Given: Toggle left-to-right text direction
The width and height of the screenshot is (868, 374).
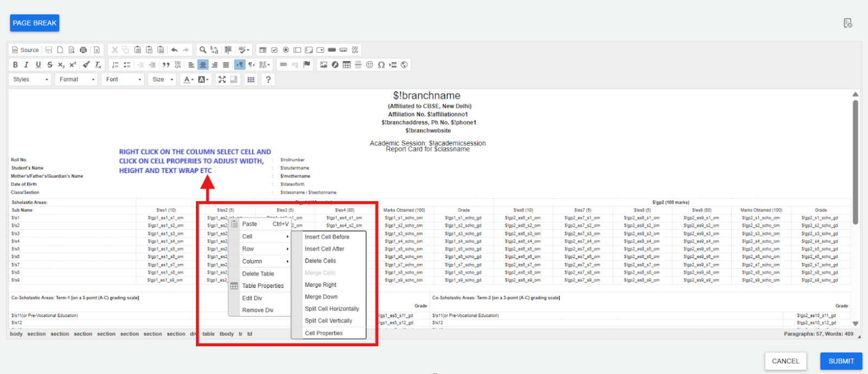Looking at the screenshot, I should [x=240, y=65].
